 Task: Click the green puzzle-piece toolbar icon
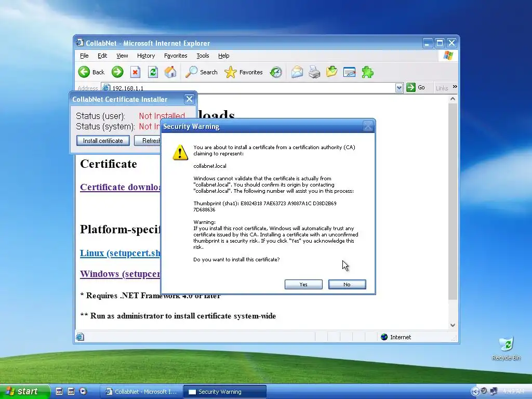(367, 72)
